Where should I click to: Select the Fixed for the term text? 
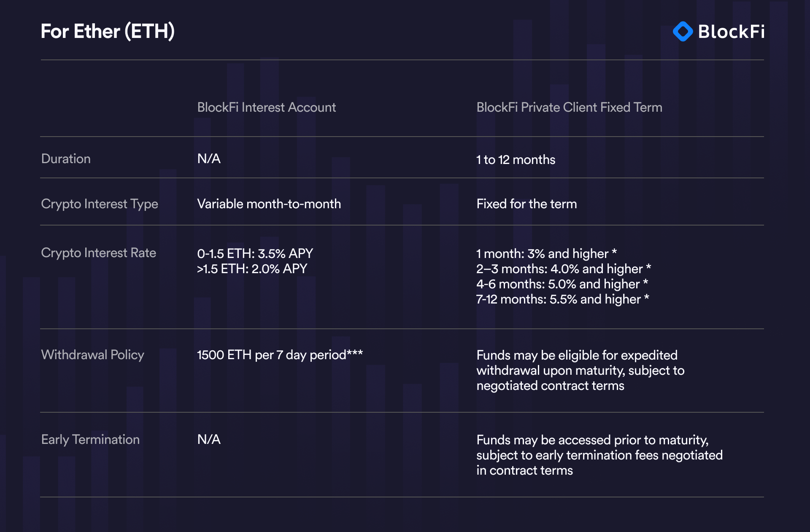coord(526,204)
